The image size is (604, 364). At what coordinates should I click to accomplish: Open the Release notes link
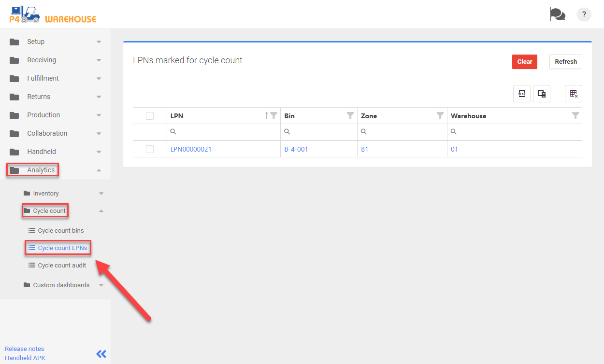click(x=24, y=349)
